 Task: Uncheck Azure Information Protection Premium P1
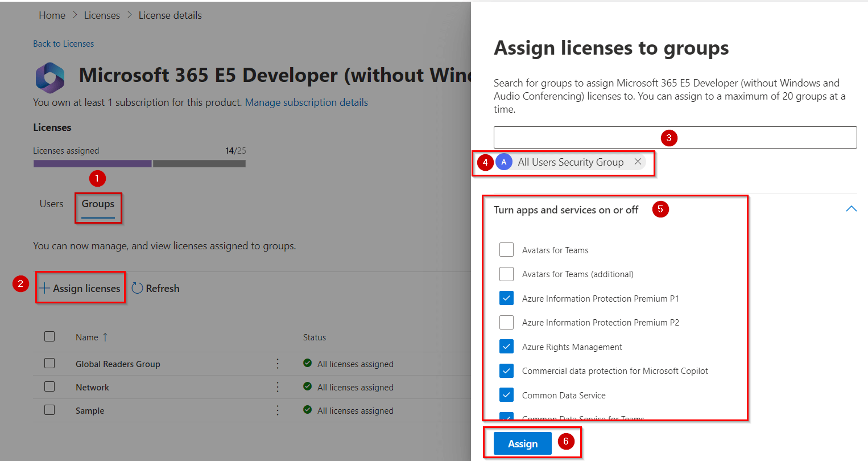point(506,298)
